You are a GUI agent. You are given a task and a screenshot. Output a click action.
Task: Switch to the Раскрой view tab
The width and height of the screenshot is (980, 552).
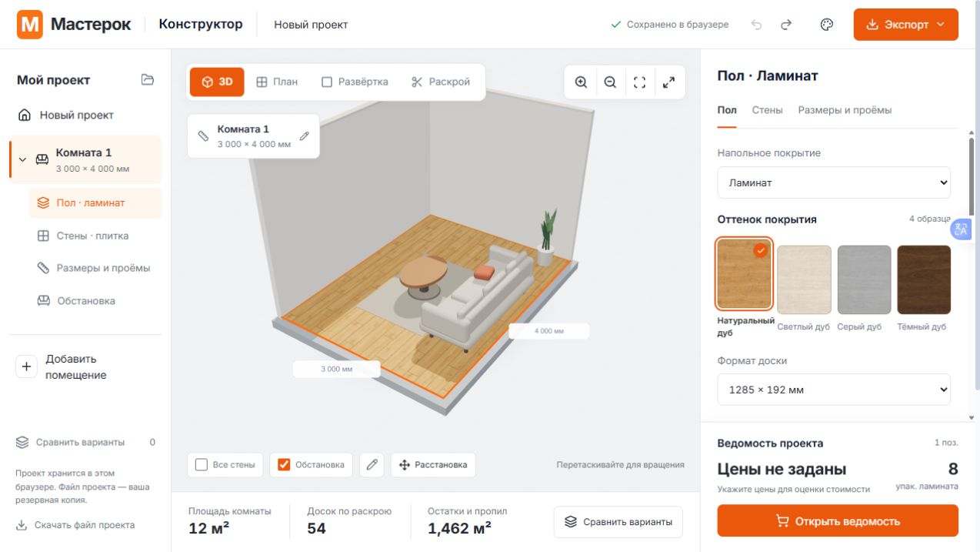(441, 82)
